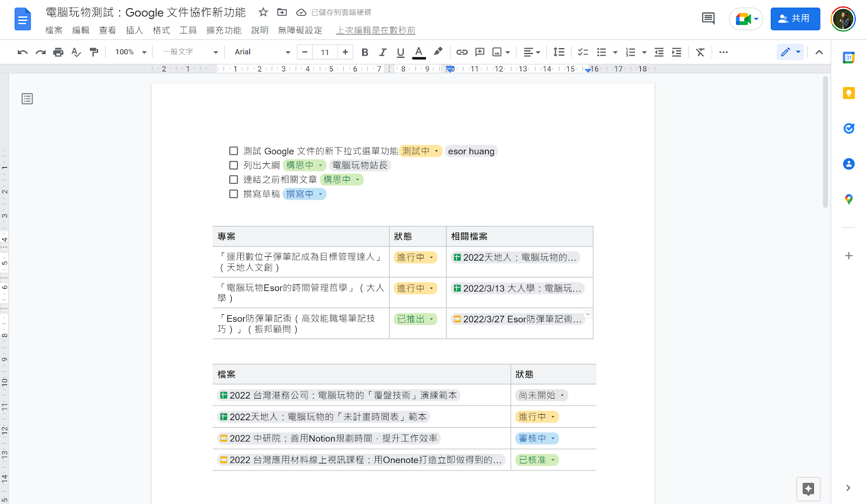The height and width of the screenshot is (504, 866).
Task: Click the Undo icon in toolbar
Action: (x=23, y=52)
